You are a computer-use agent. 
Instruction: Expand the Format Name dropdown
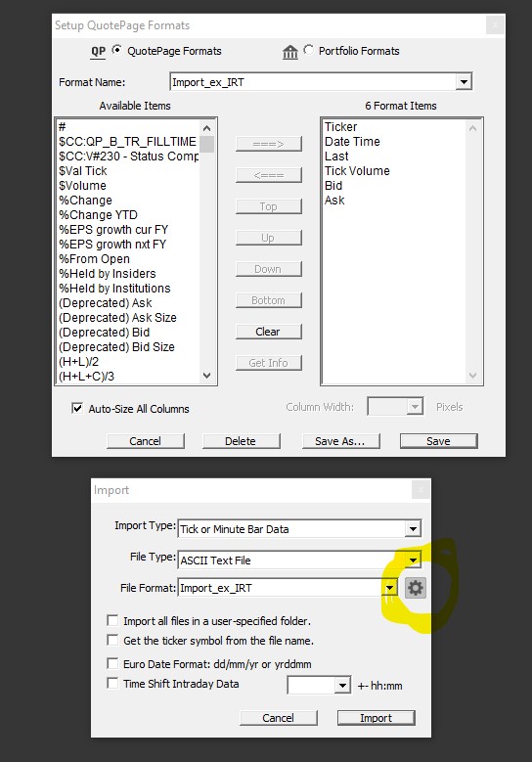pyautogui.click(x=464, y=82)
